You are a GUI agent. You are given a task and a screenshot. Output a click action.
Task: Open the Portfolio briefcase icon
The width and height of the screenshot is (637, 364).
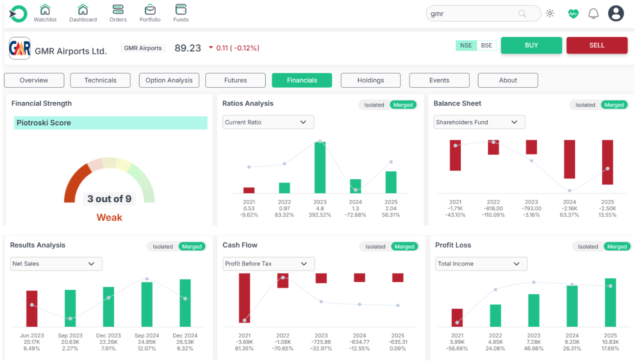pos(150,10)
